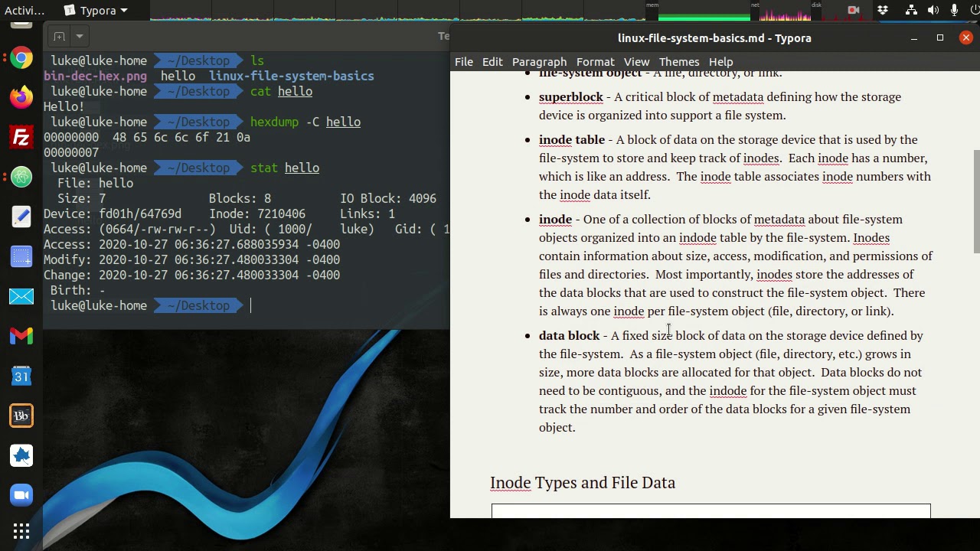Open the Paragraph menu in Typora
980x551 pixels.
[x=539, y=61]
